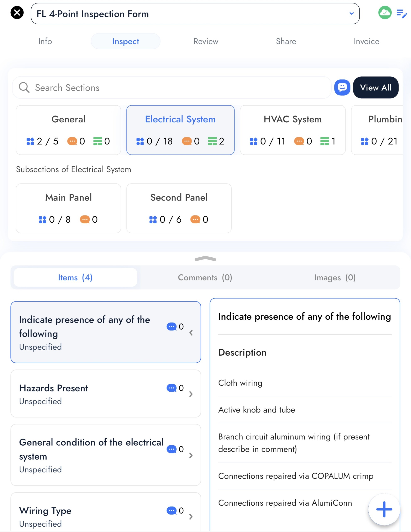Open the Main Panel subsection
Viewport: 411px width, 532px height.
pyautogui.click(x=68, y=208)
